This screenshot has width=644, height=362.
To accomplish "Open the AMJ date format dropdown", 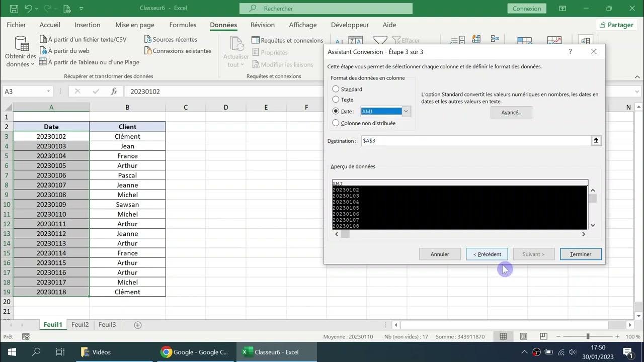I will click(x=406, y=112).
